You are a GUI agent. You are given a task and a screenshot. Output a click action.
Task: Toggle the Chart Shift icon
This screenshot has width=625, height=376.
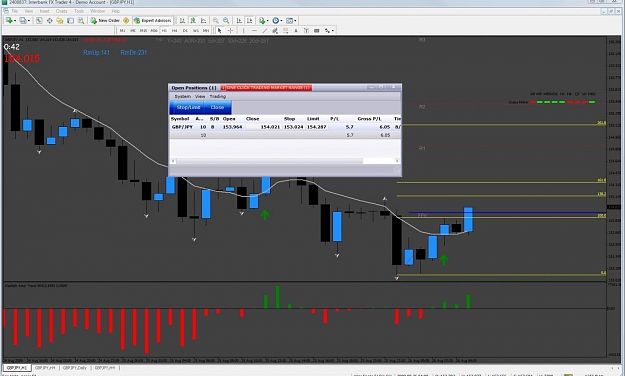click(250, 20)
